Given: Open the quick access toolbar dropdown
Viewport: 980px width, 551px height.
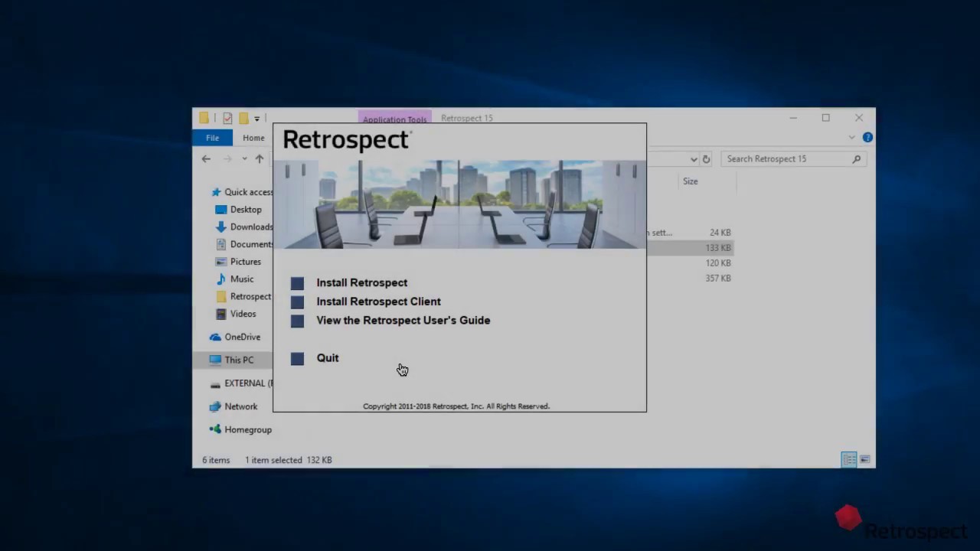Looking at the screenshot, I should (256, 119).
